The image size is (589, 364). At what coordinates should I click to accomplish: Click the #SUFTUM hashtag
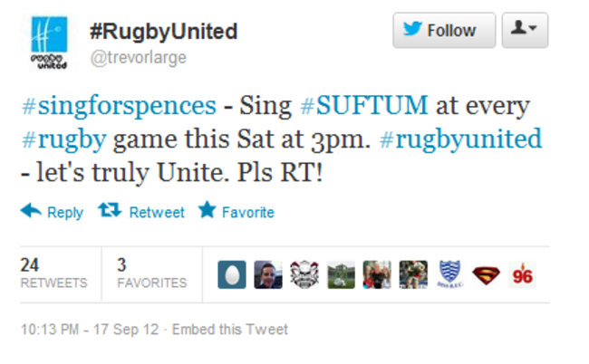coord(362,107)
